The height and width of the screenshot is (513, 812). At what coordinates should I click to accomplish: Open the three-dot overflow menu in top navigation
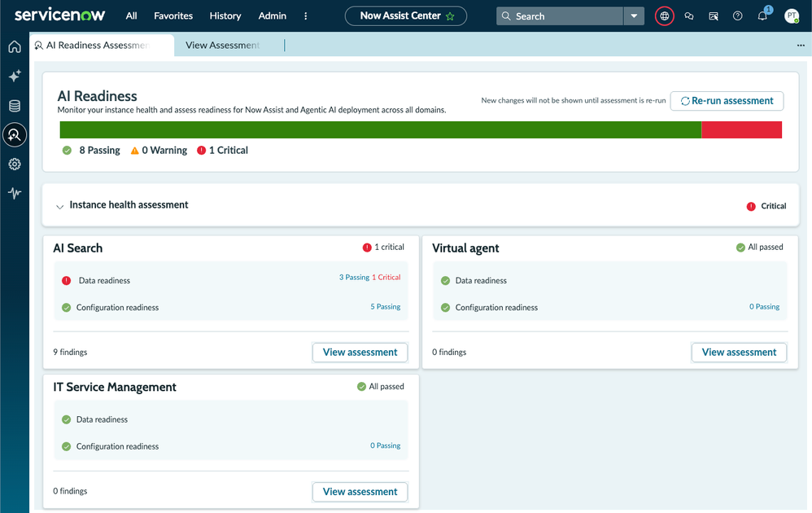(306, 16)
